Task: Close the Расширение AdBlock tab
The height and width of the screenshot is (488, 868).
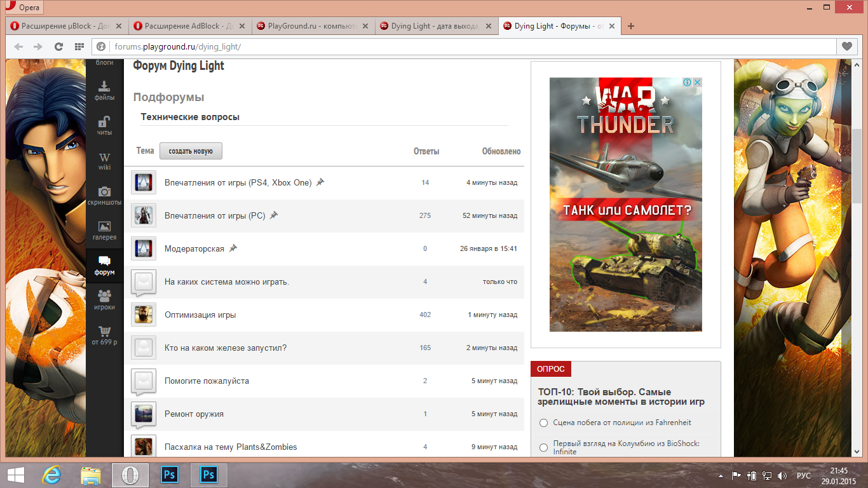Action: pos(241,26)
